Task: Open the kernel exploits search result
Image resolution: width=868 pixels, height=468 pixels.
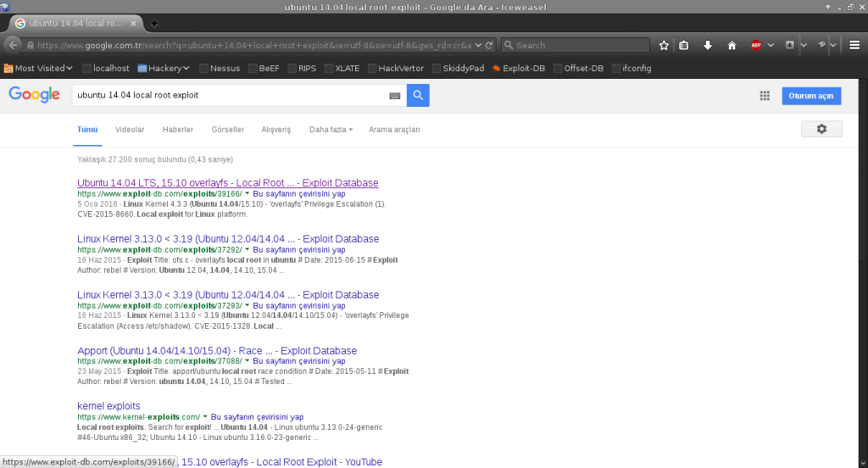Action: tap(108, 406)
